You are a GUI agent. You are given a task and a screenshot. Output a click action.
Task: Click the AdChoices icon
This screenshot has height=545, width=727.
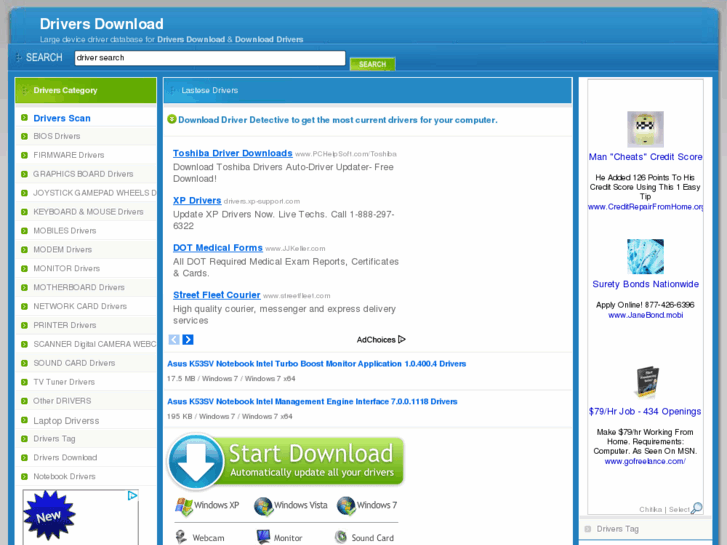(402, 340)
